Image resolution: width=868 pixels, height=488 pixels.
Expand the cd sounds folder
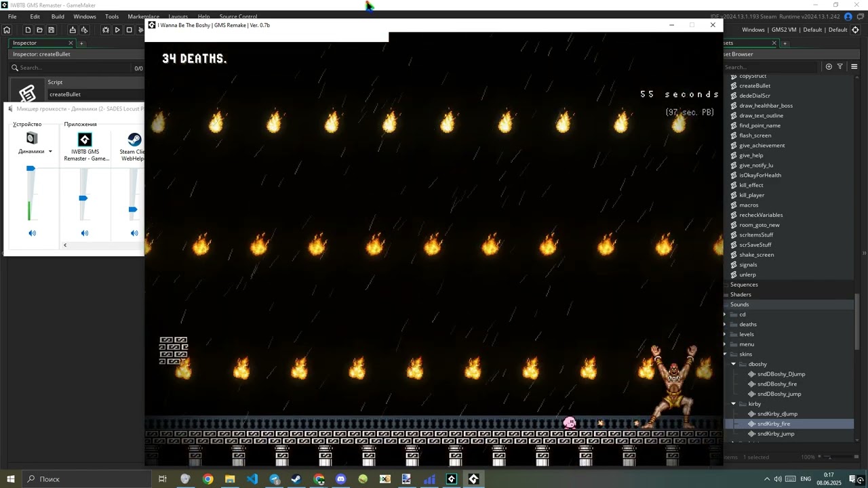click(x=725, y=314)
